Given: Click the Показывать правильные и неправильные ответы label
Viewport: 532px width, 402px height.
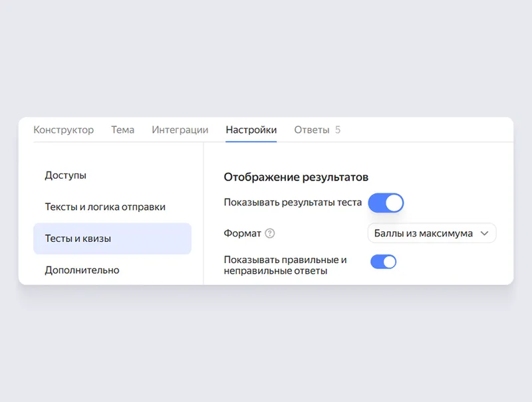Looking at the screenshot, I should click(285, 265).
